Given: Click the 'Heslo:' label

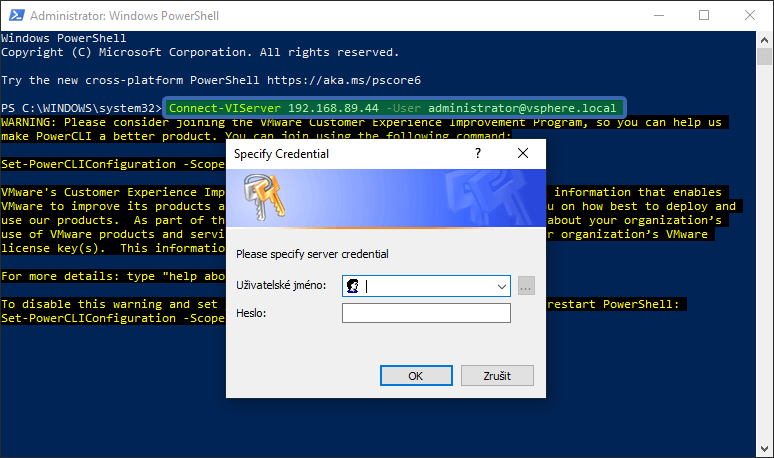Looking at the screenshot, I should pos(251,313).
